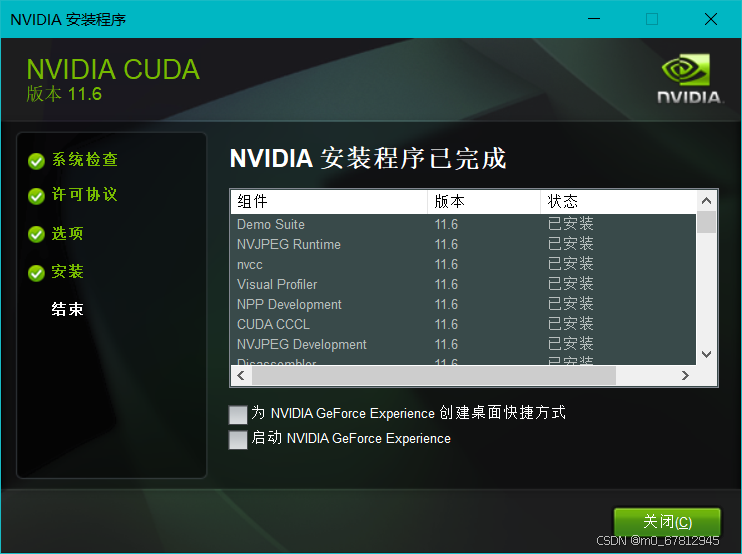Click the green checkmark beside 系统检查
The height and width of the screenshot is (554, 742).
36,161
